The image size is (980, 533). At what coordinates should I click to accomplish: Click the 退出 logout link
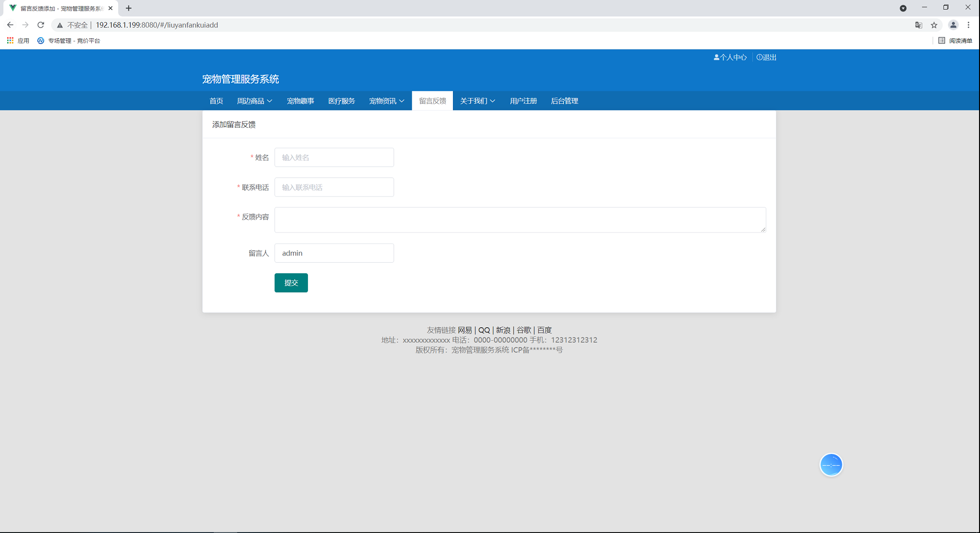[767, 57]
